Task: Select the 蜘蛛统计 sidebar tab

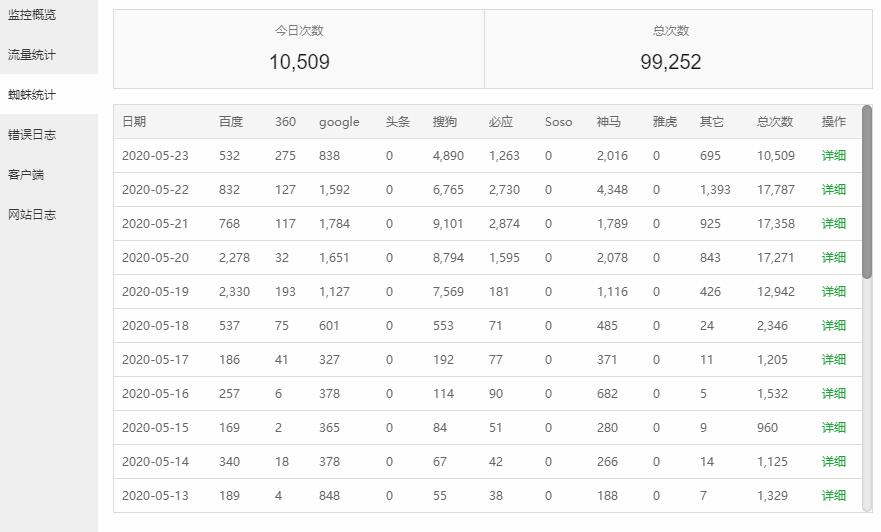Action: 32,95
